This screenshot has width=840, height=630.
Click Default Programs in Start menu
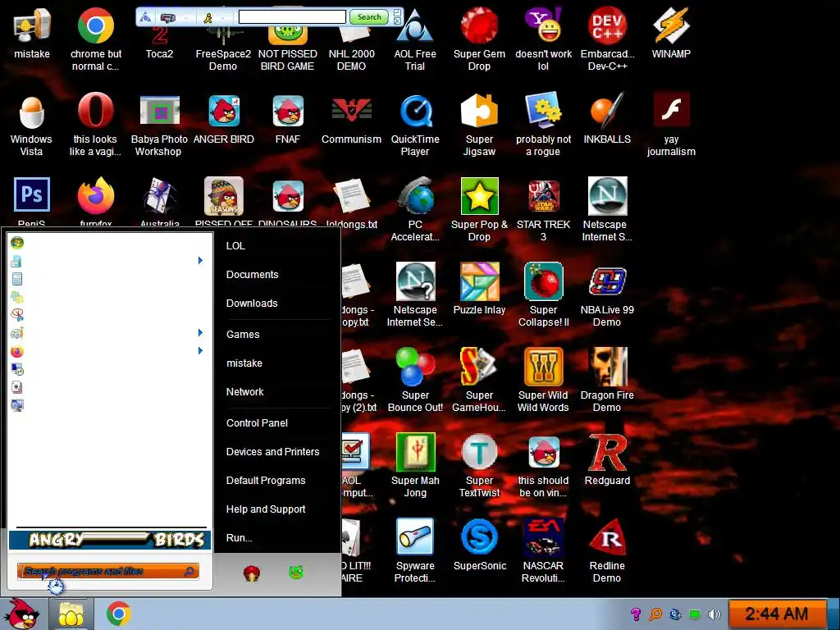(266, 481)
